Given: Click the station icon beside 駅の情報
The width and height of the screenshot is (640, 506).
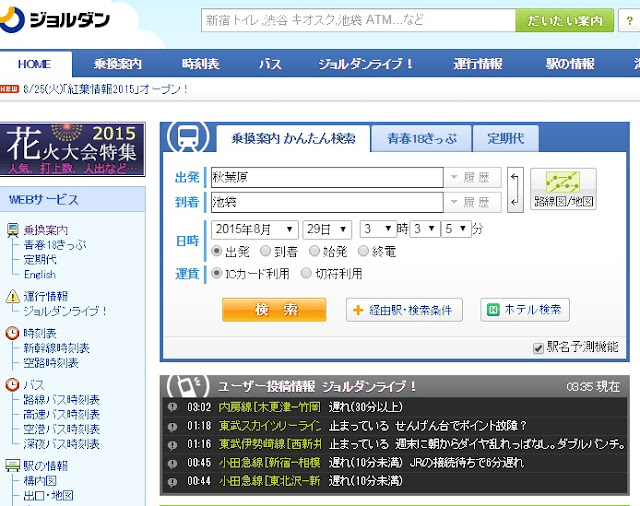Looking at the screenshot, I should tap(13, 465).
